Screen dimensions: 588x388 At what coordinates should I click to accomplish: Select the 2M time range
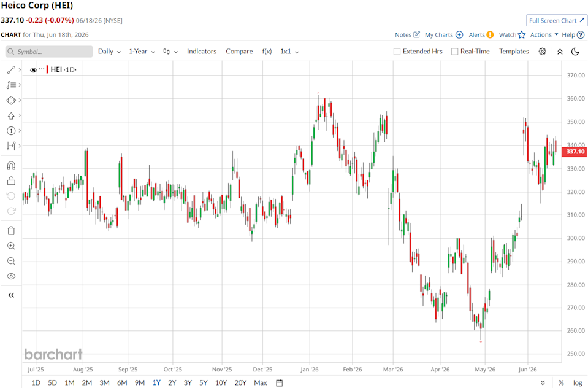click(87, 382)
